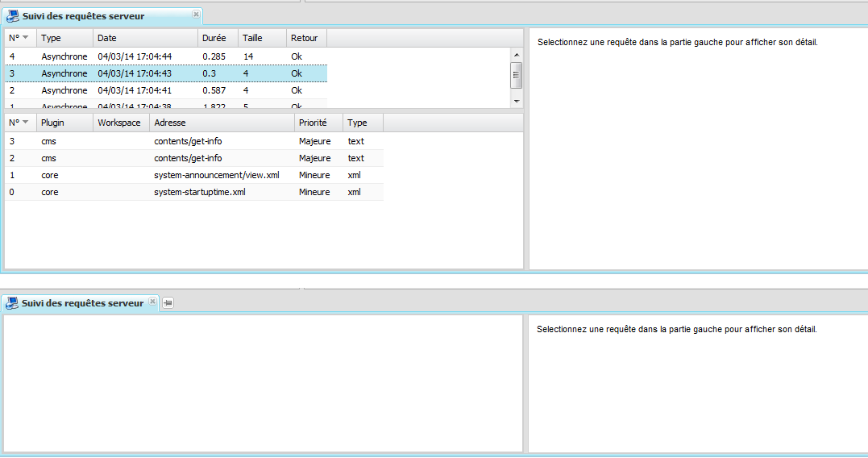Click the computer icon on the upper tab
Screen dimensions: 868x458
tap(12, 16)
